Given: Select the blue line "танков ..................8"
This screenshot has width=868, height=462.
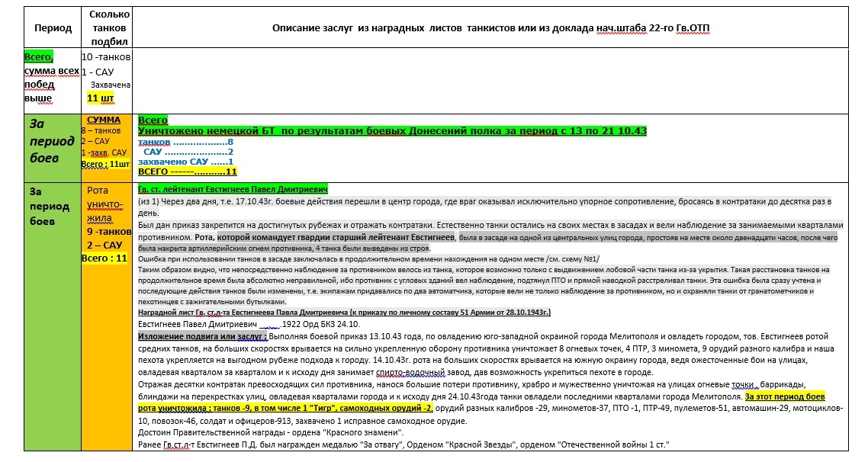Looking at the screenshot, I should pyautogui.click(x=185, y=142).
